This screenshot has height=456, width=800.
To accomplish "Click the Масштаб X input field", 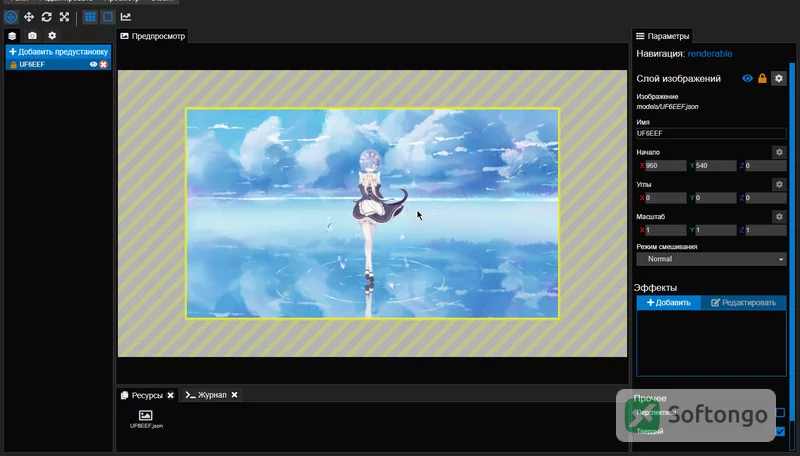I will click(665, 231).
